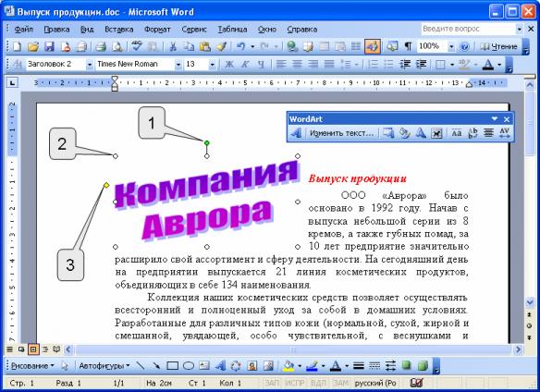Image resolution: width=540 pixels, height=392 pixels.
Task: Toggle underline (Ч) formatting
Action: click(262, 64)
